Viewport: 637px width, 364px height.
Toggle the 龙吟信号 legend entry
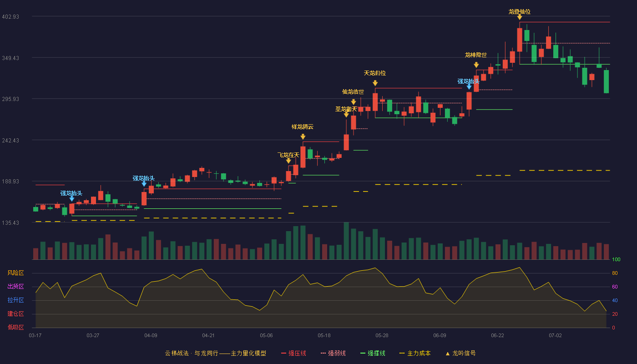click(460, 353)
